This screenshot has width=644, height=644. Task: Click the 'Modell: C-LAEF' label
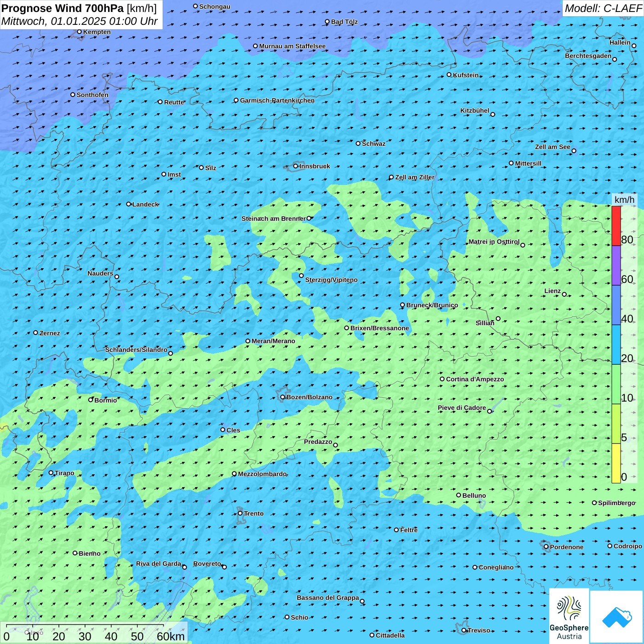pyautogui.click(x=603, y=8)
